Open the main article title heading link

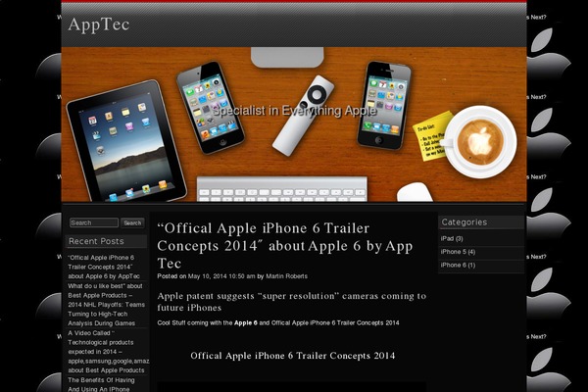point(285,246)
